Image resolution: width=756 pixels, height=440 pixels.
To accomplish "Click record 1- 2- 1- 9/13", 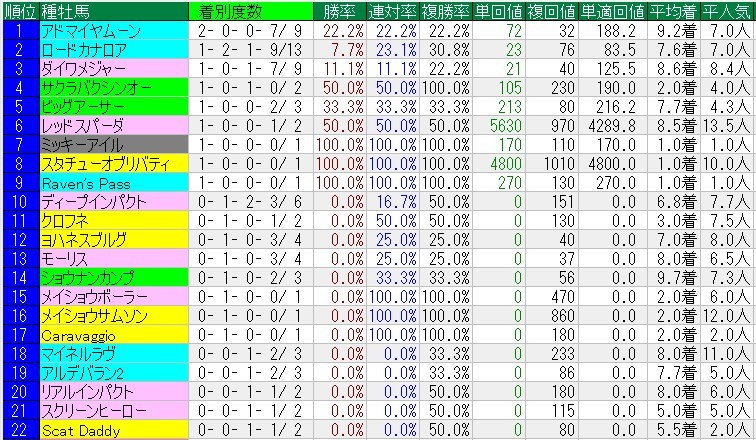I will pos(250,50).
